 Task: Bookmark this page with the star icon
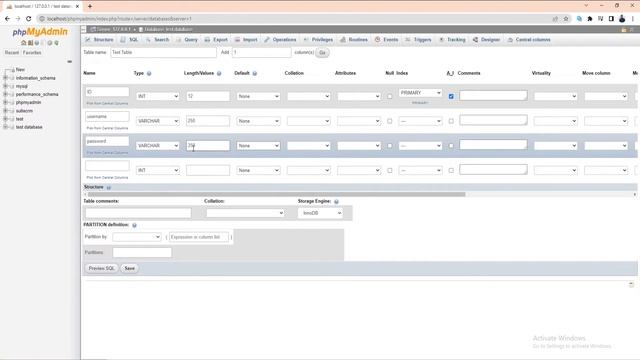(566, 19)
